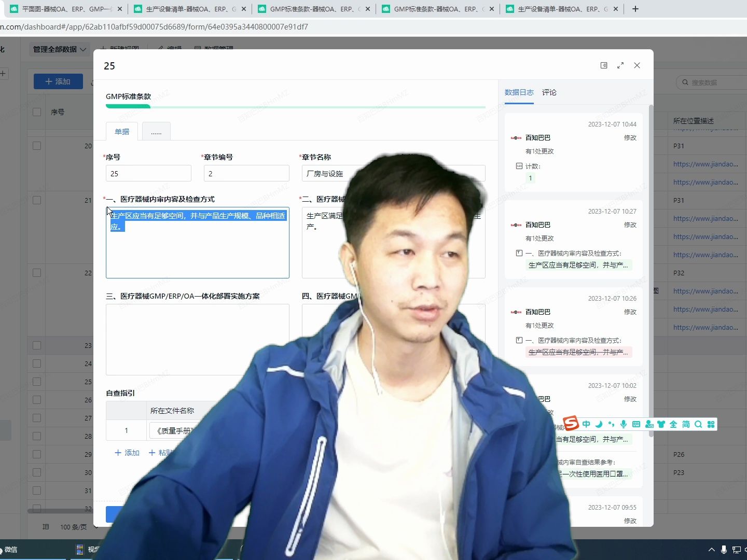Expand the record dialog to fullscreen
This screenshot has height=560, width=747.
point(621,65)
